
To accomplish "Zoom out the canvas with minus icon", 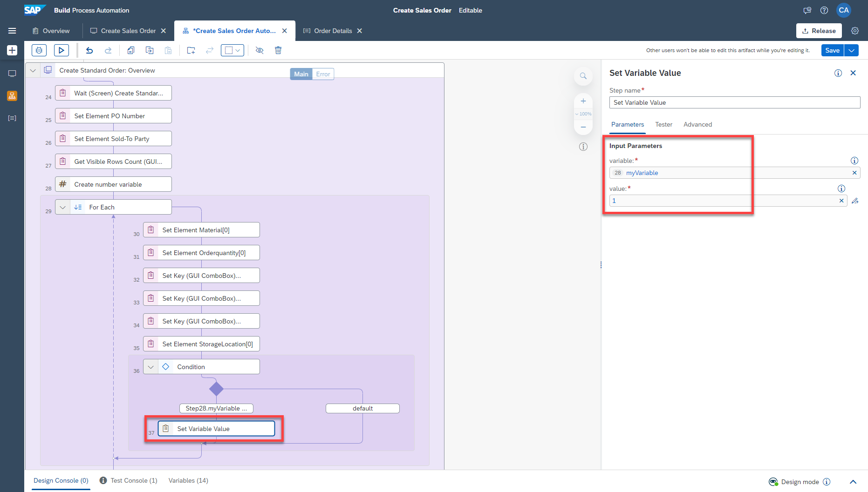I will point(583,127).
